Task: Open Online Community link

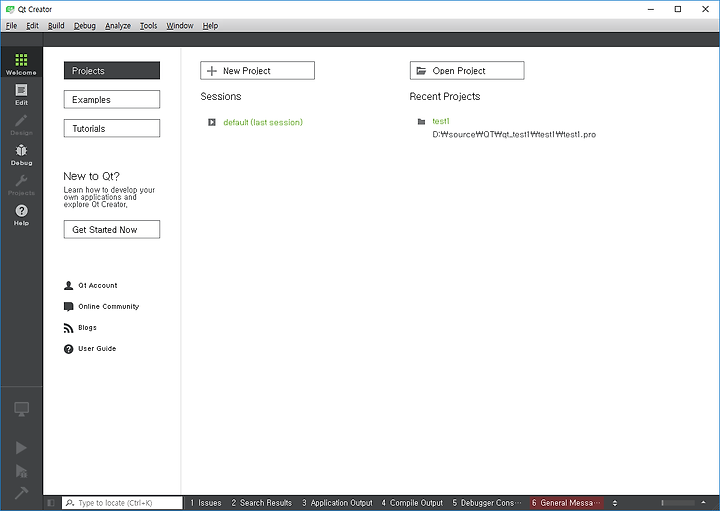Action: [109, 307]
